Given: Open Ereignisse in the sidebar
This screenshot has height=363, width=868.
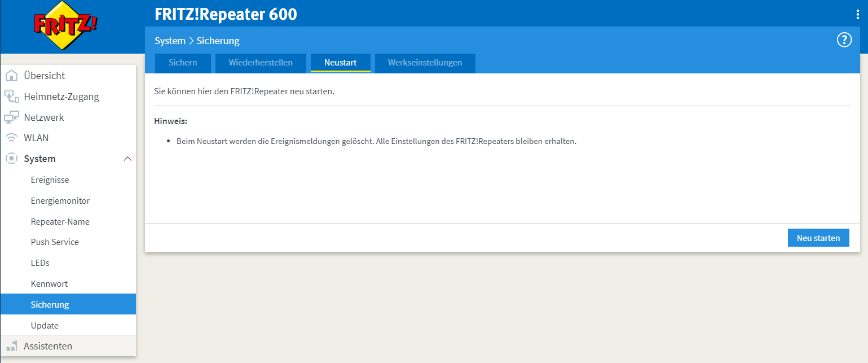Looking at the screenshot, I should pos(50,180).
